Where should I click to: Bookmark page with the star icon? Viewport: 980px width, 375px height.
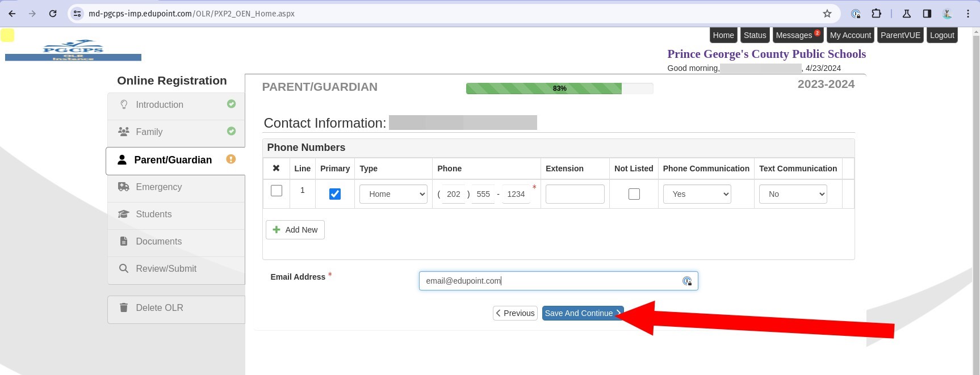point(827,14)
